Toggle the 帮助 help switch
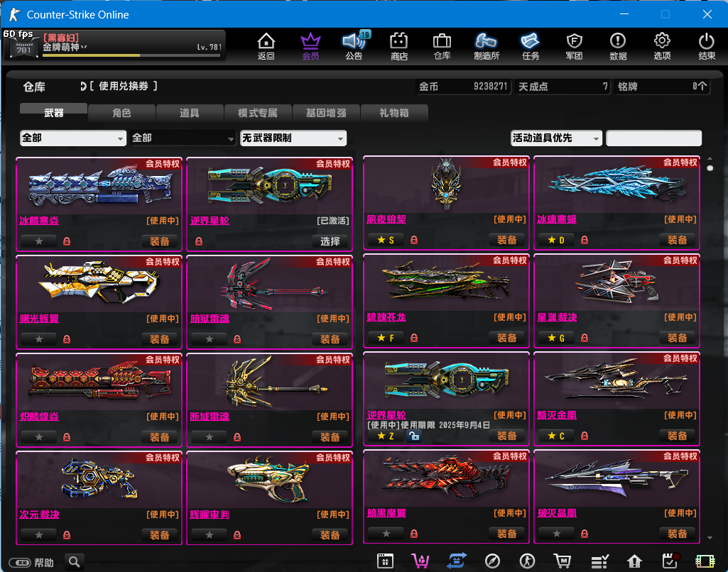The height and width of the screenshot is (572, 728). [20, 563]
